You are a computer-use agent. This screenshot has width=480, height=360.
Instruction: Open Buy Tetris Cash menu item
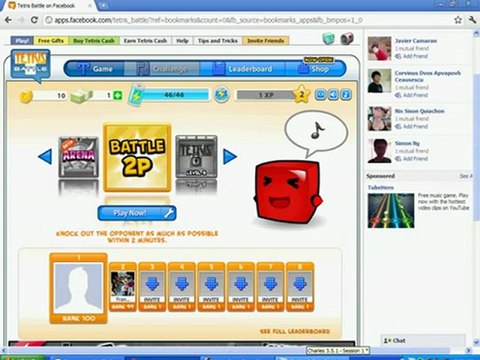(x=94, y=41)
